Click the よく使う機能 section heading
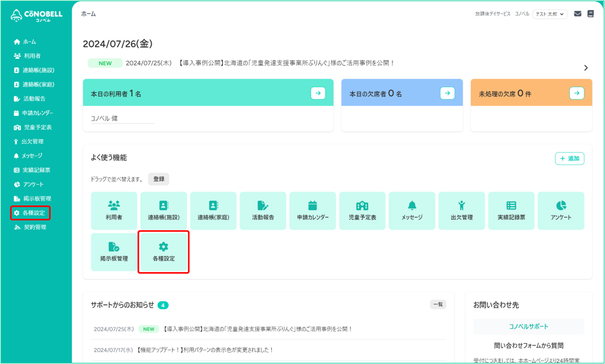 pos(109,158)
